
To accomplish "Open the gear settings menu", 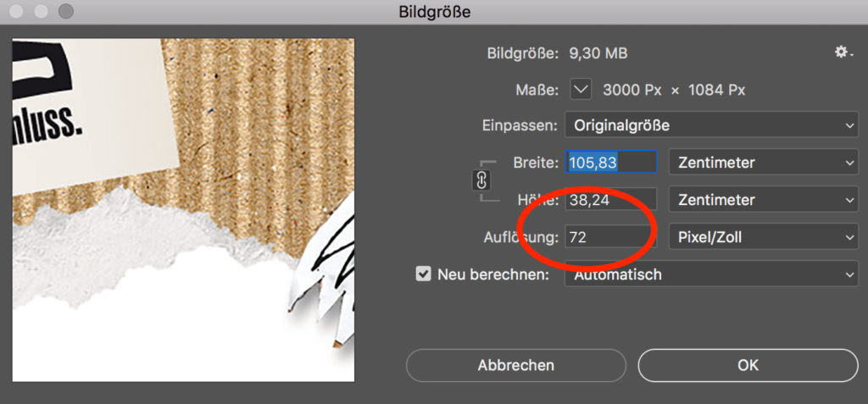I will click(843, 53).
